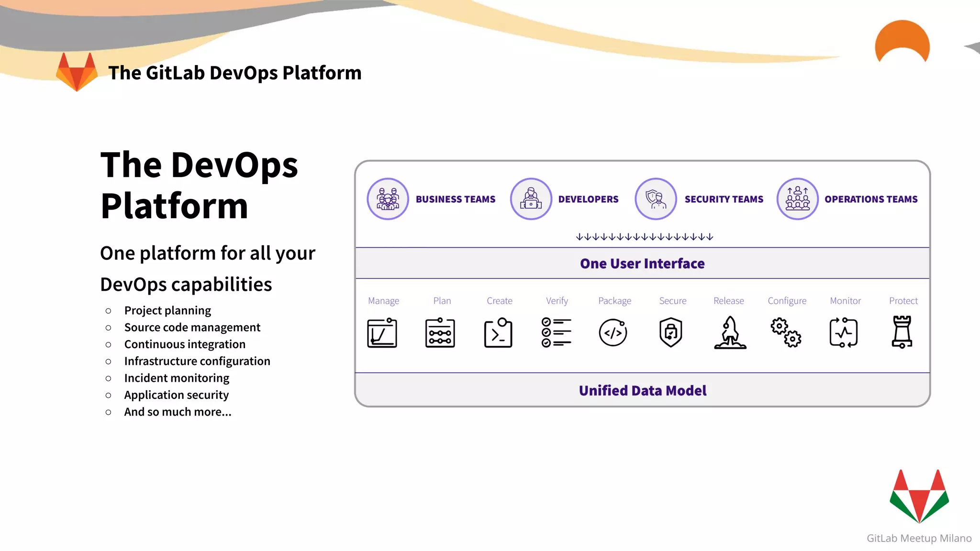980x551 pixels.
Task: Click the 'Configure' stage label
Action: pos(787,301)
